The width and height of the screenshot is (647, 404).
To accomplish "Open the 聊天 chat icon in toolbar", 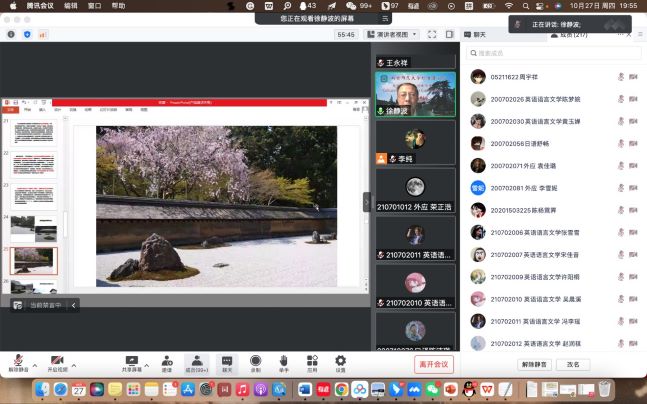I will click(227, 360).
